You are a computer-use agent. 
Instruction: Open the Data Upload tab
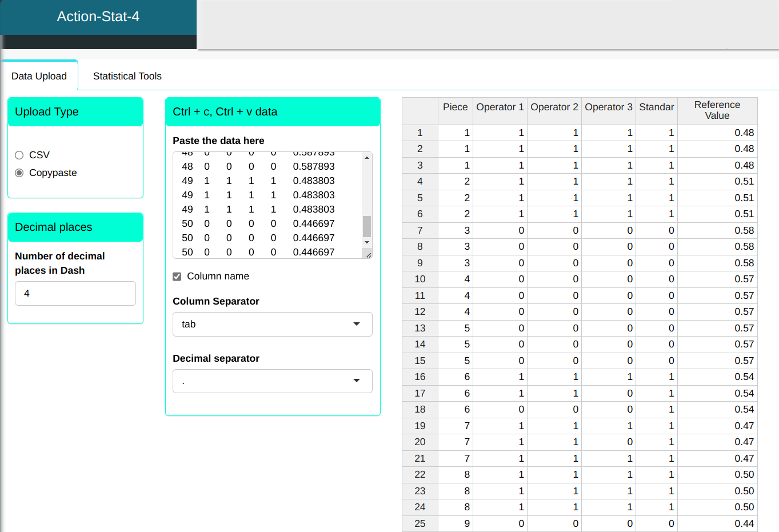tap(39, 76)
